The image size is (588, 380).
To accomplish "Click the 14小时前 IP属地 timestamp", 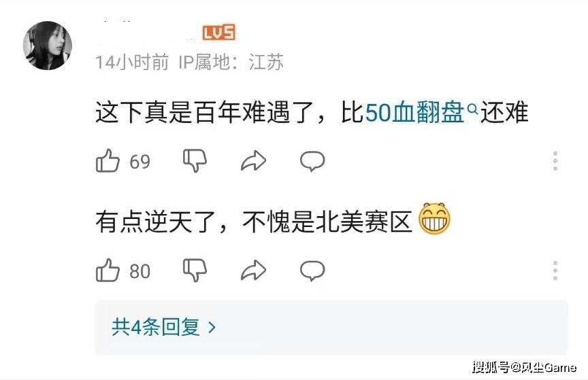I will (189, 62).
